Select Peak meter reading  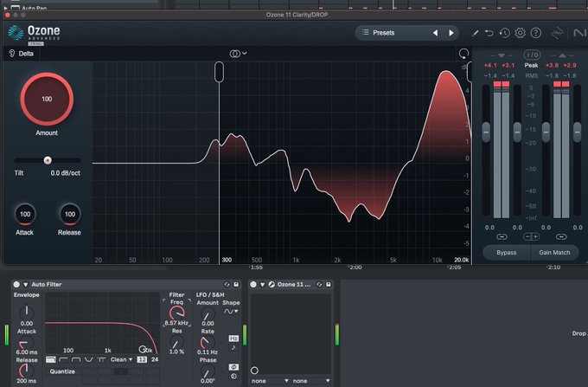point(532,65)
